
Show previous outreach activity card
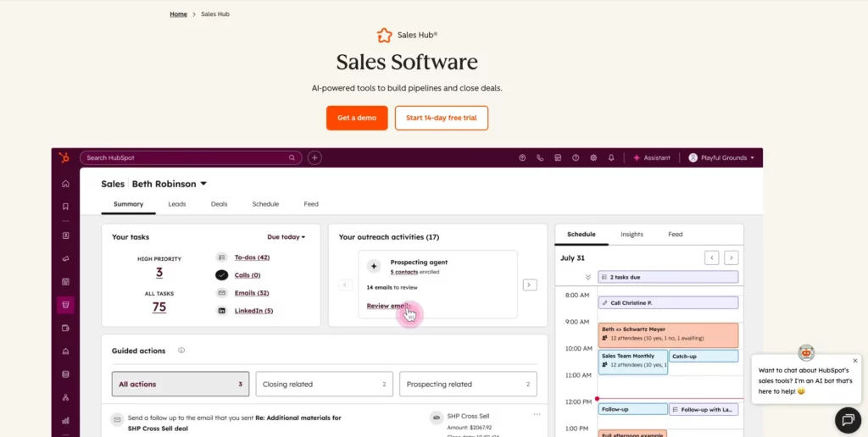345,285
